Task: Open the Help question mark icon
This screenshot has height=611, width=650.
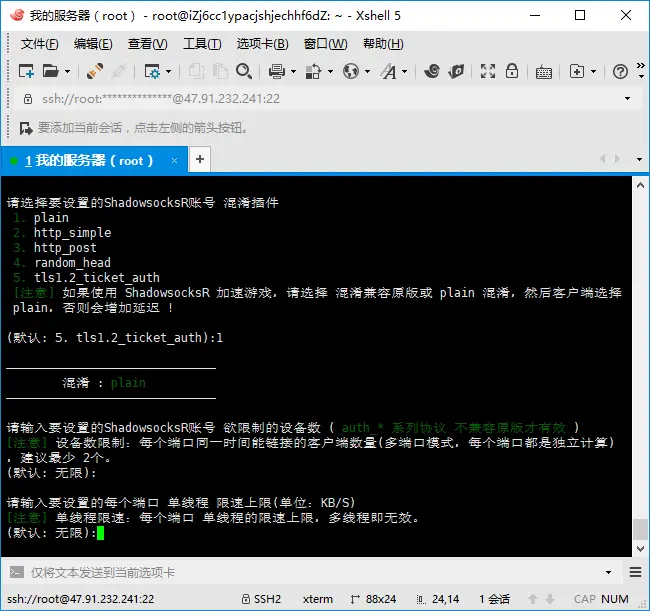Action: (620, 72)
